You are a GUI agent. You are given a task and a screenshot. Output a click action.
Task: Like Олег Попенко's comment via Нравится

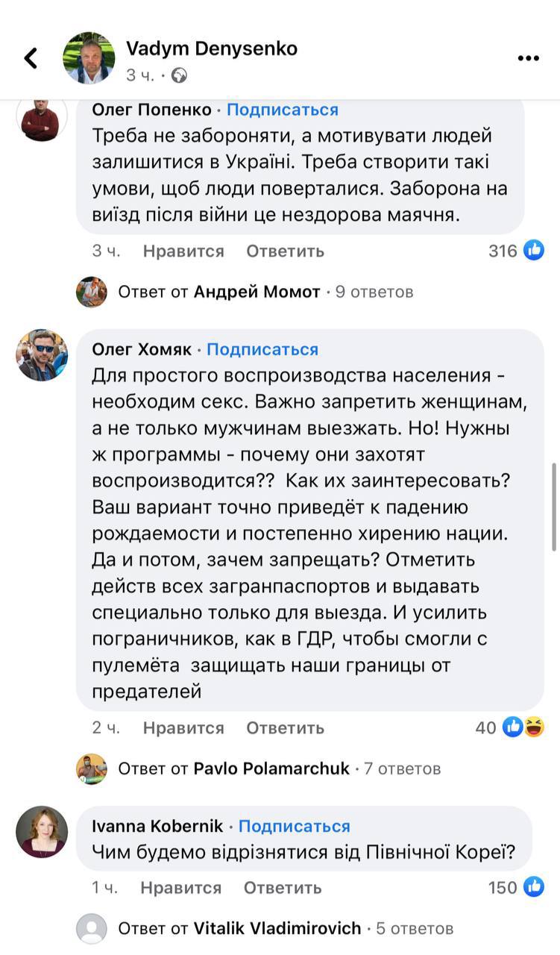pos(183,251)
